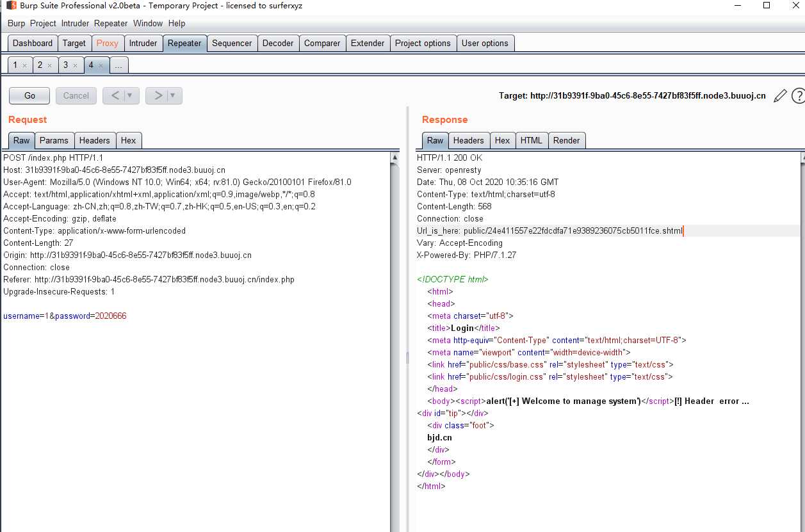The width and height of the screenshot is (805, 532).
Task: Switch to the Target tab
Action: (x=74, y=43)
